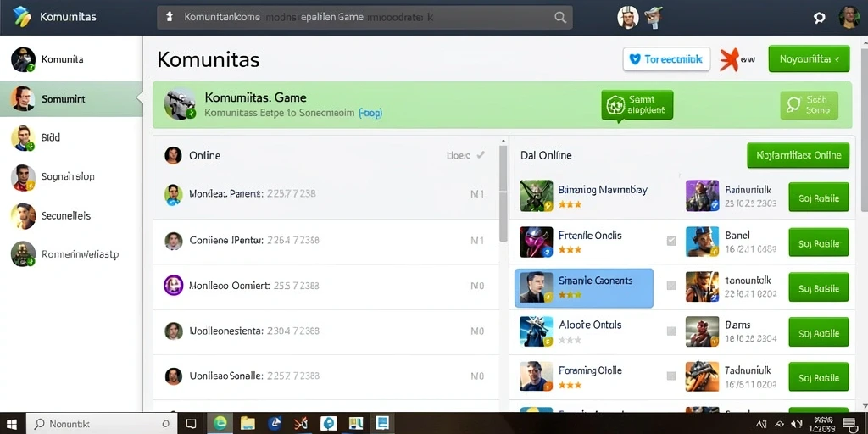Click the grey star rating under Aloote Ontuls
Screen dimensions: 868x434
570,340
